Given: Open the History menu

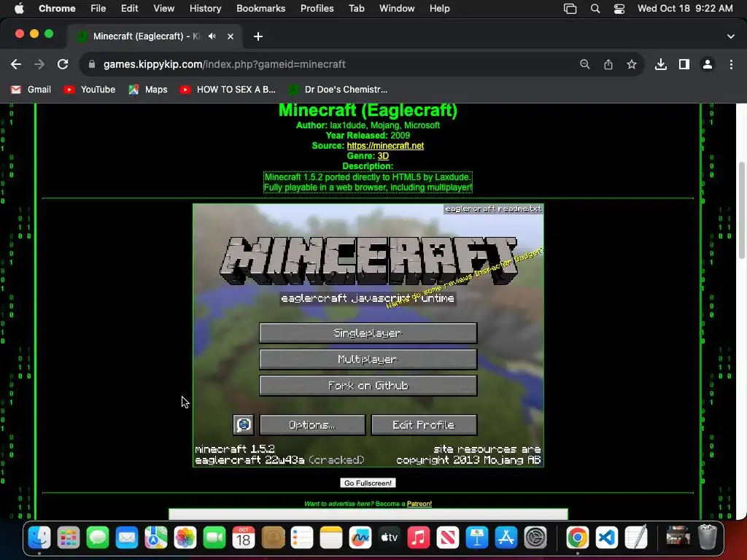Looking at the screenshot, I should [205, 9].
